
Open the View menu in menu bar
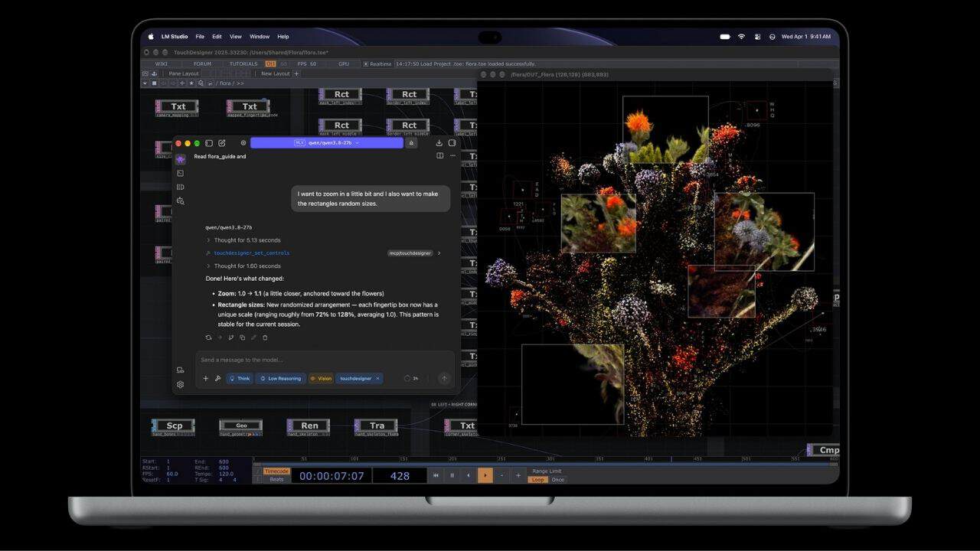click(236, 37)
